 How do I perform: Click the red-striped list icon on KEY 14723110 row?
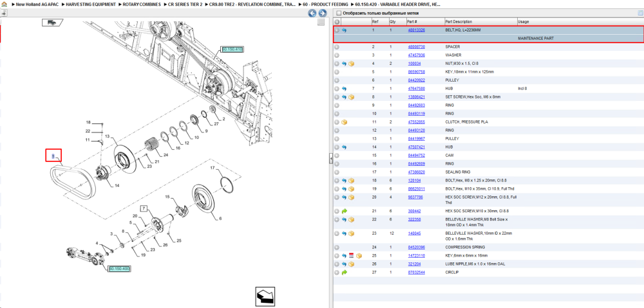point(351,255)
